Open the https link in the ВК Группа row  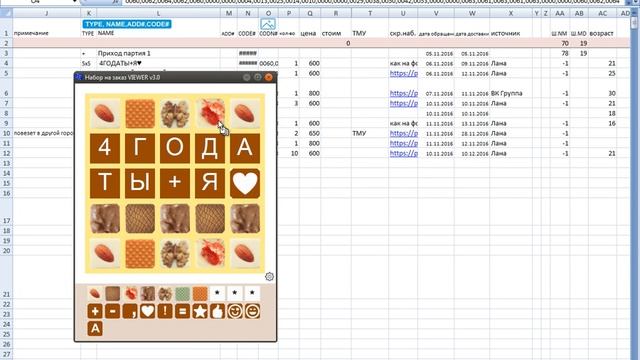[x=404, y=93]
